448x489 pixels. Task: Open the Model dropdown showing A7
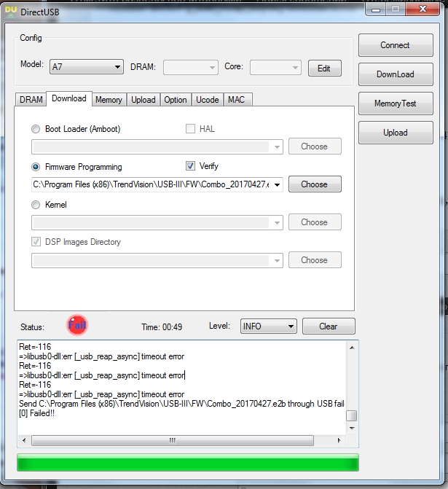(86, 68)
